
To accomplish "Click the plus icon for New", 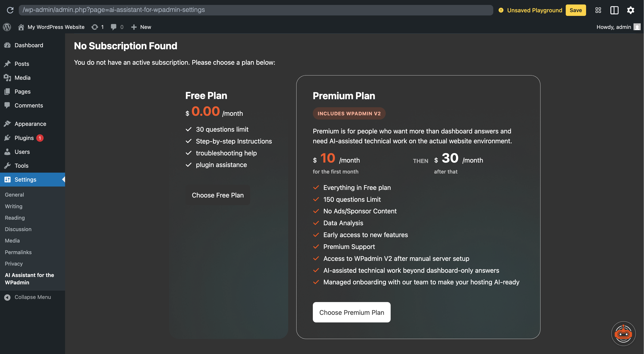I will (x=134, y=27).
